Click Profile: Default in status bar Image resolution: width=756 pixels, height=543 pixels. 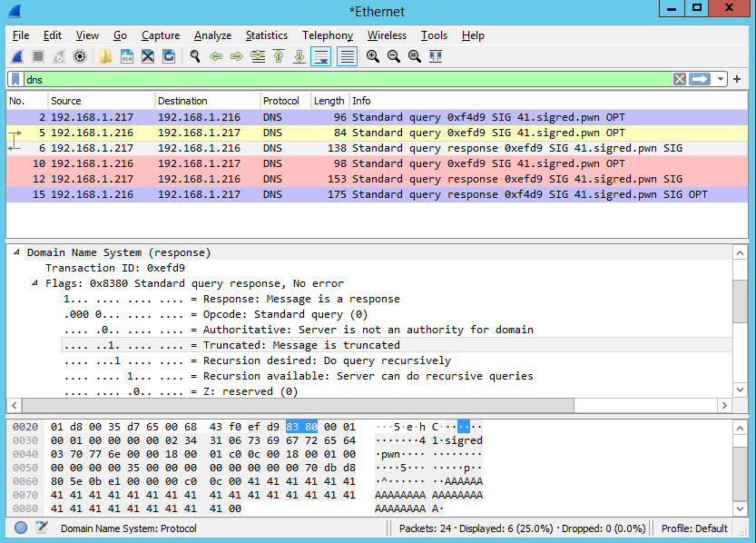point(694,528)
